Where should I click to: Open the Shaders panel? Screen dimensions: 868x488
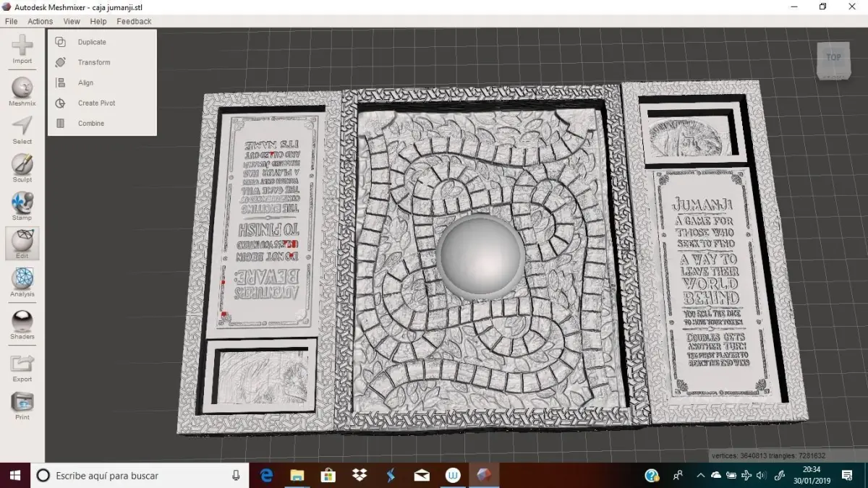(x=22, y=325)
